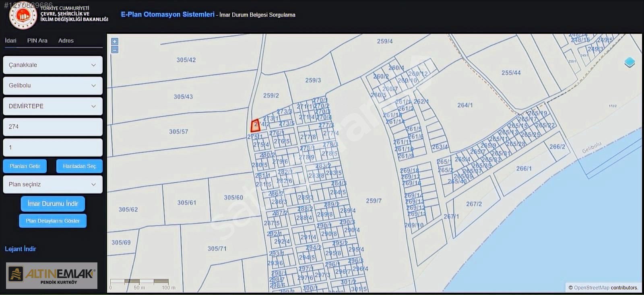The width and height of the screenshot is (644, 295).
Task: Switch to the PIN Ara tab
Action: tap(37, 41)
